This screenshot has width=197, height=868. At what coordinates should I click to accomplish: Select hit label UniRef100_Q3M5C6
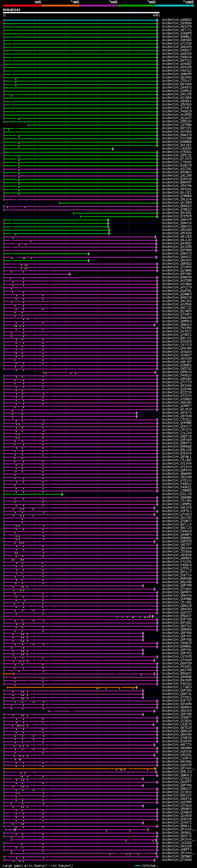tap(176, 91)
